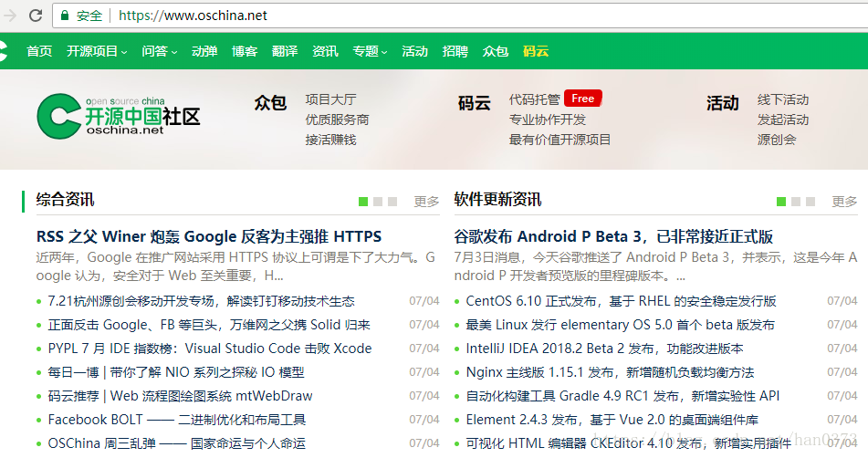Click the browser reload icon
868x458 pixels.
(36, 16)
